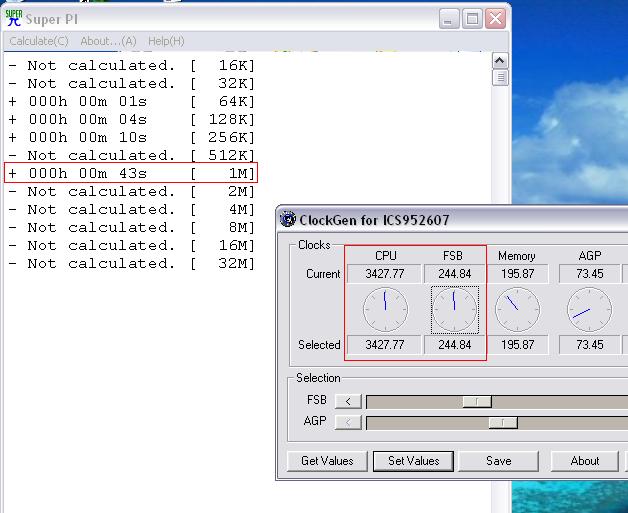Click the 'Not calculated. [32M]' row
The width and height of the screenshot is (628, 513).
tap(131, 264)
